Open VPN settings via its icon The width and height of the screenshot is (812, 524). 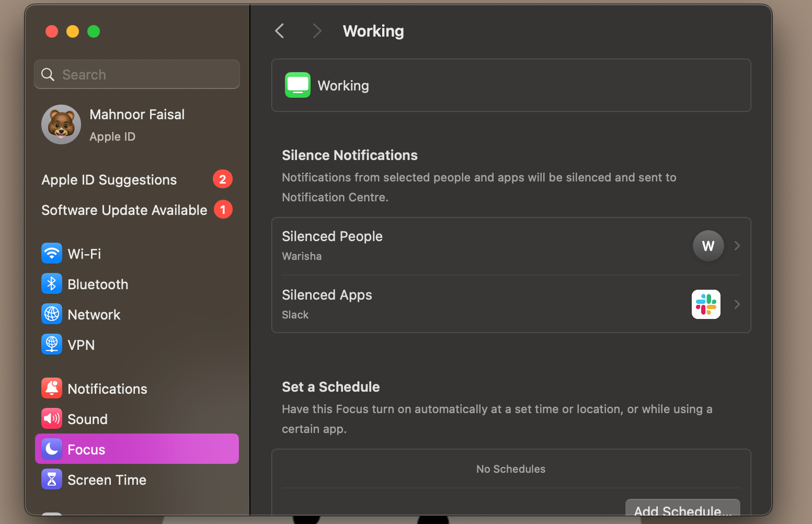coord(52,344)
